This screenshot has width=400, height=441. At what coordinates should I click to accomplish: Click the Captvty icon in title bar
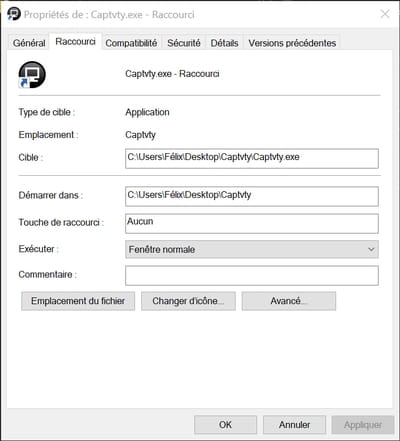pos(14,14)
